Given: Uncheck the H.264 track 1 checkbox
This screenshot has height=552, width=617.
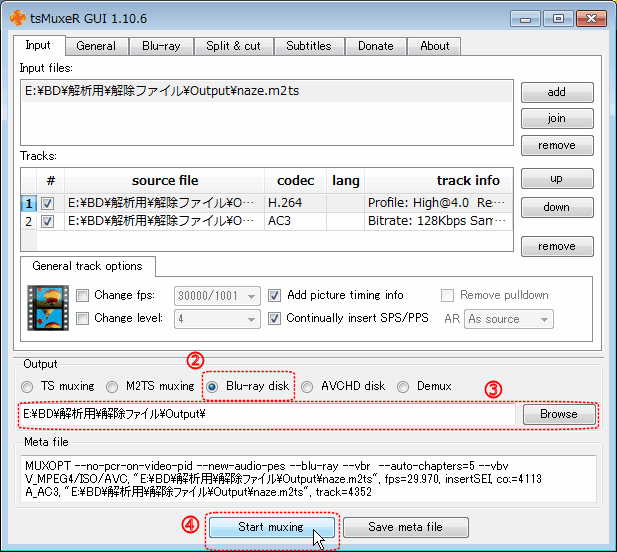Looking at the screenshot, I should point(47,203).
